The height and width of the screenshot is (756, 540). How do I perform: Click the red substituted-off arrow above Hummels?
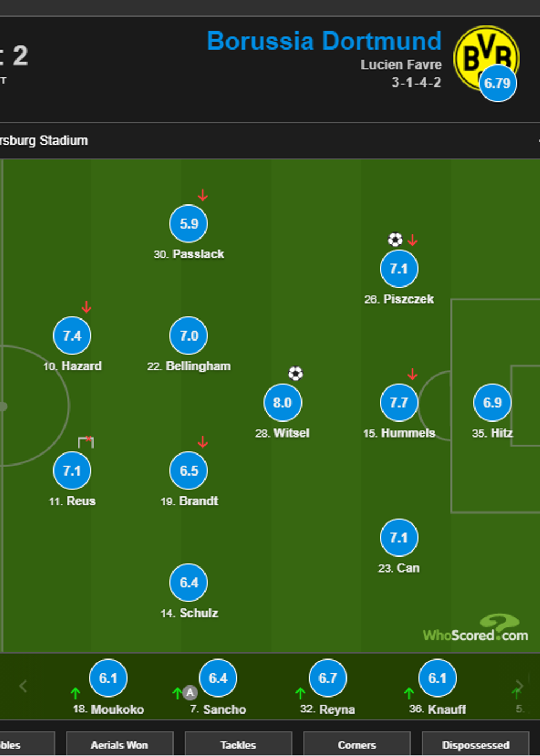pos(412,375)
